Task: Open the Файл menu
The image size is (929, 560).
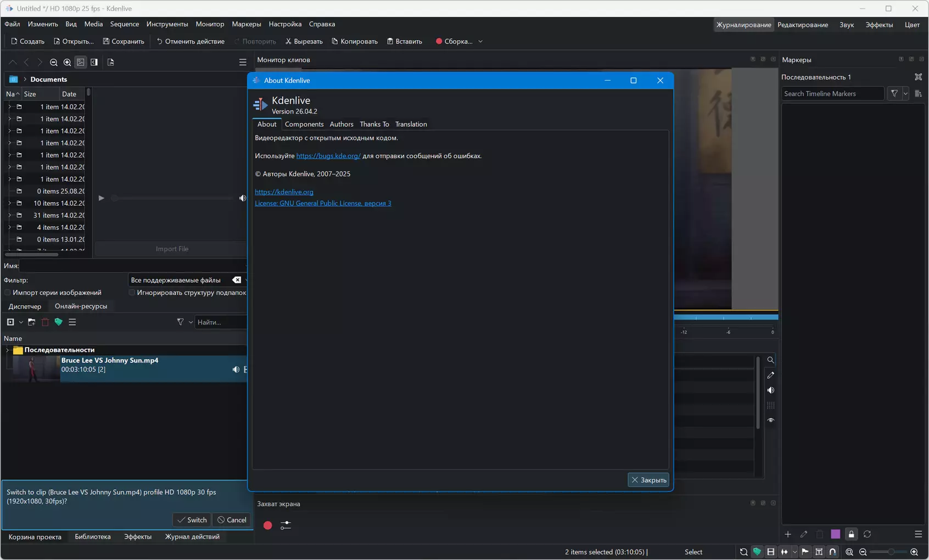Action: pos(12,24)
